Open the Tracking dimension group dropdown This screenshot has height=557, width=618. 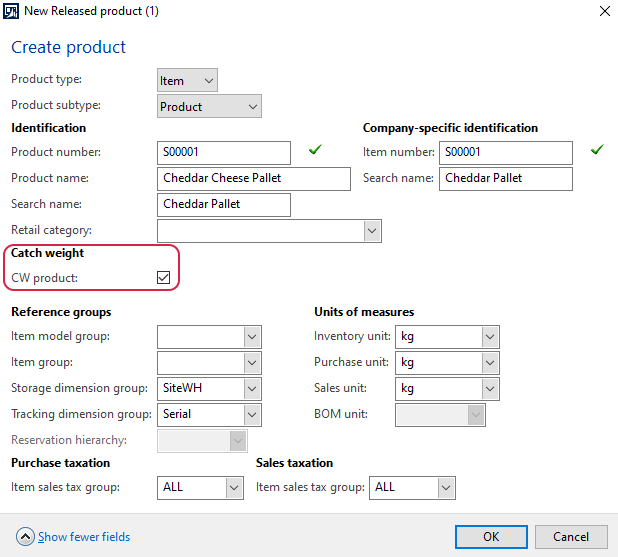click(252, 415)
